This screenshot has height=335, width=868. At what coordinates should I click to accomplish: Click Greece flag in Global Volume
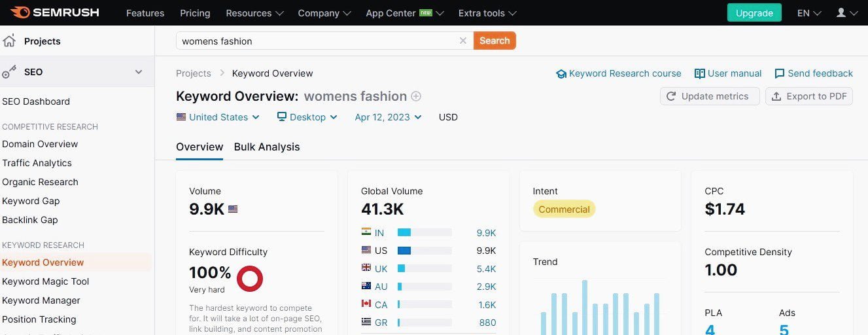click(366, 322)
